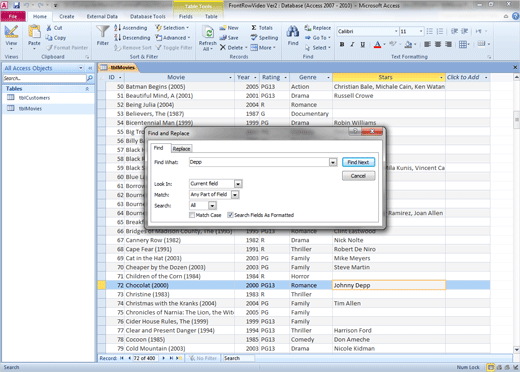Image resolution: width=520 pixels, height=372 pixels.
Task: Go to next record navigation button
Action: pyautogui.click(x=163, y=358)
